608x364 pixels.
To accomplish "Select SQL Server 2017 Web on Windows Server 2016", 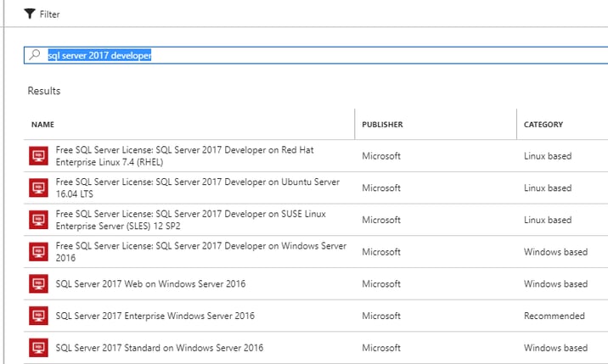I will point(316,283).
